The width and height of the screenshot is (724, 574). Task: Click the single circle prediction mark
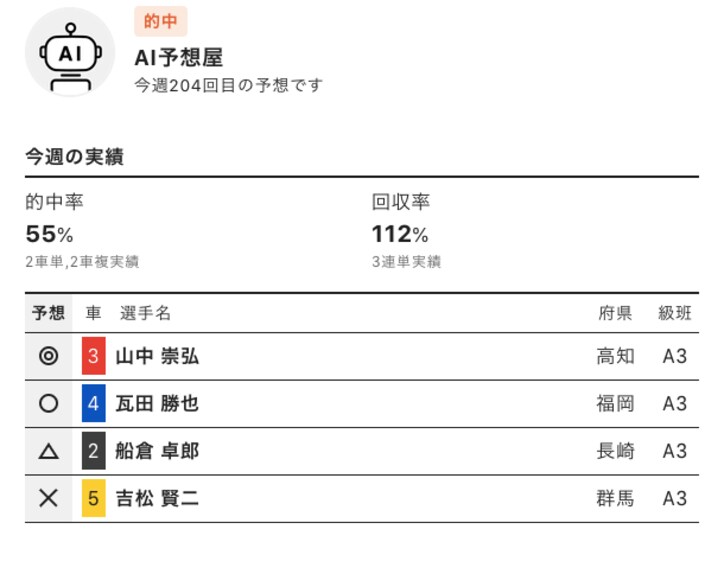point(48,404)
